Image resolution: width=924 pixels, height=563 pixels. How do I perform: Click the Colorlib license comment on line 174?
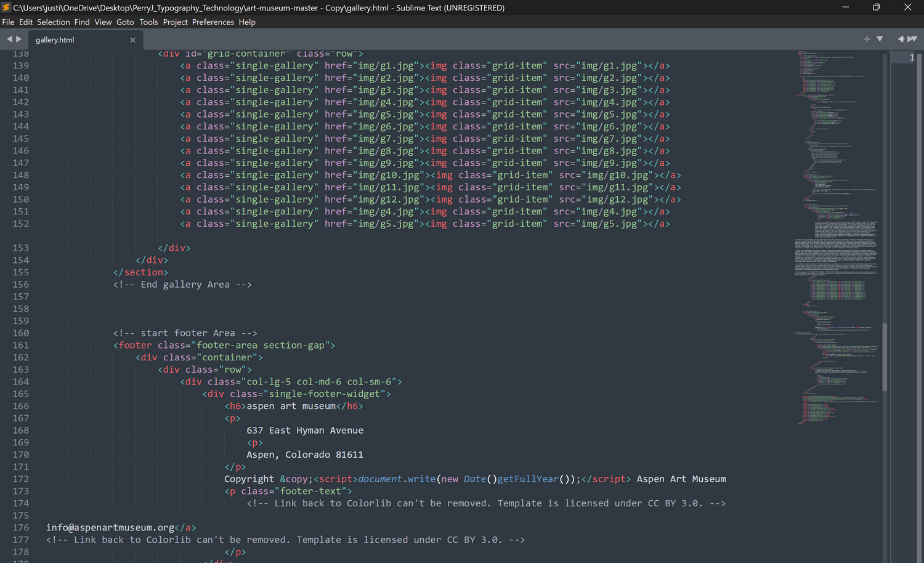(486, 504)
